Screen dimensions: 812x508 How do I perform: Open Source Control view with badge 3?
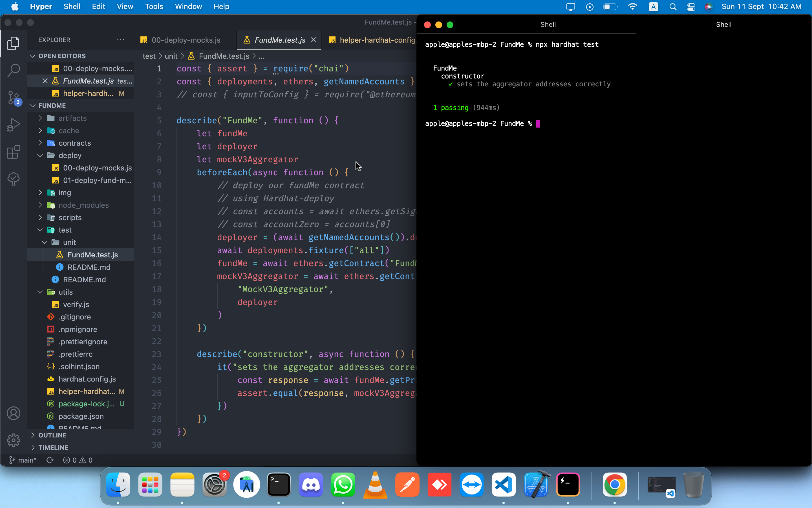(x=14, y=98)
